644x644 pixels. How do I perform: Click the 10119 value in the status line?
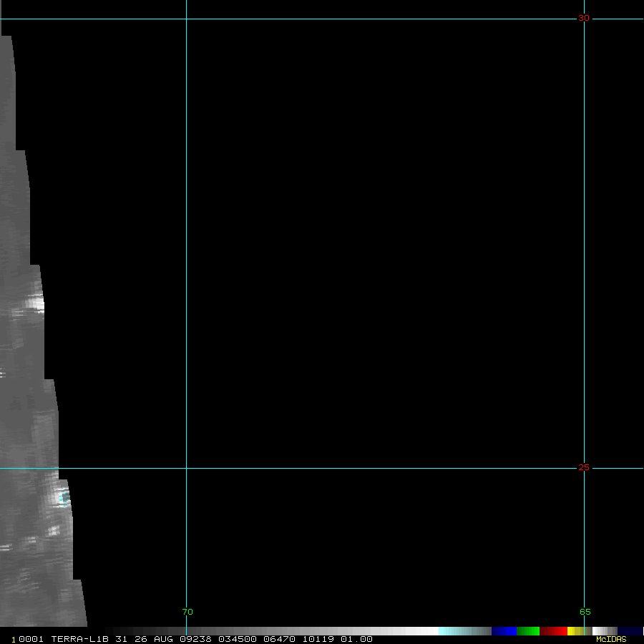[318, 639]
